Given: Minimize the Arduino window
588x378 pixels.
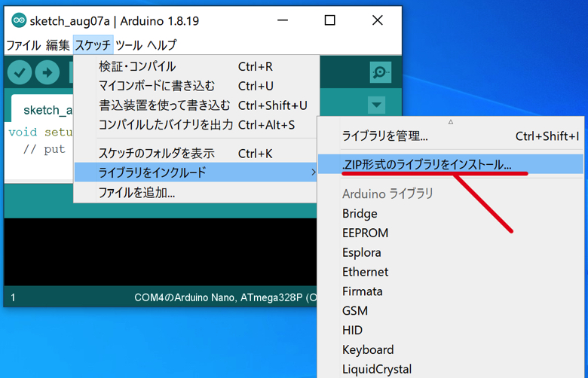Looking at the screenshot, I should click(x=283, y=20).
